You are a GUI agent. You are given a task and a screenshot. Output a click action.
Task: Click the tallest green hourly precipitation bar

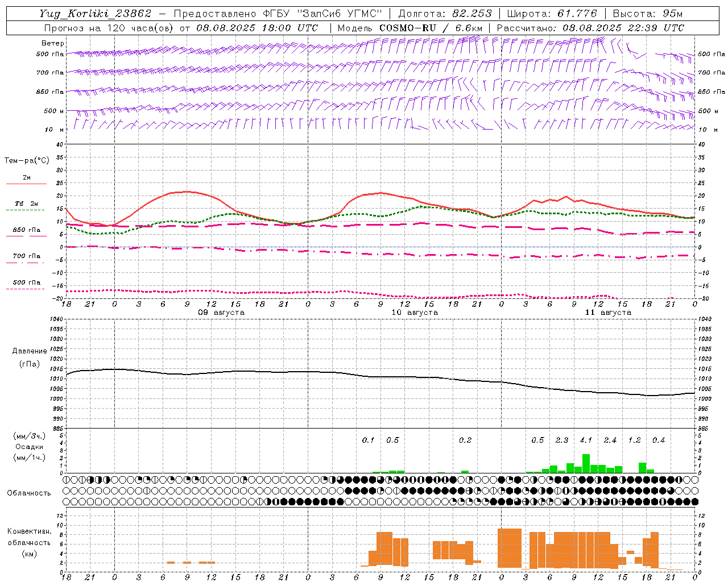[586, 463]
